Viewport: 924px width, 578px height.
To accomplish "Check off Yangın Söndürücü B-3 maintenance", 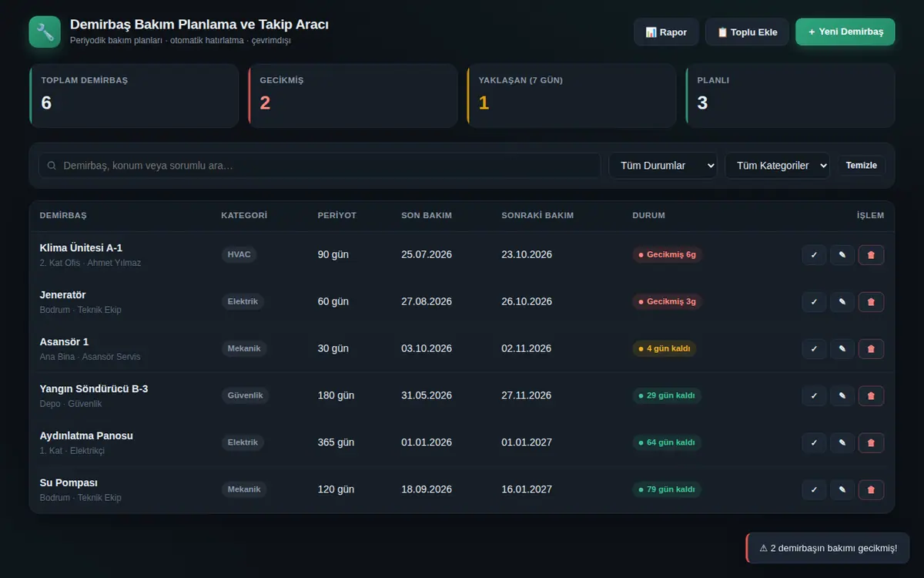I will coord(814,396).
